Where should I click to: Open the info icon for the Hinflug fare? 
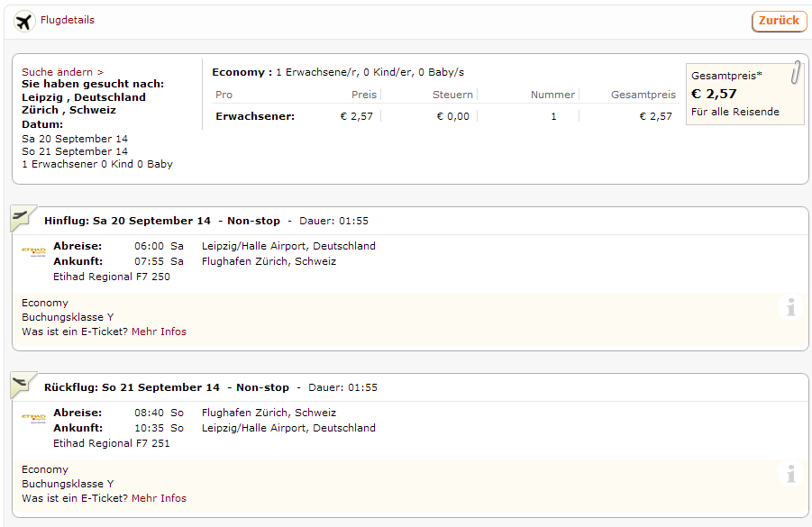click(790, 307)
